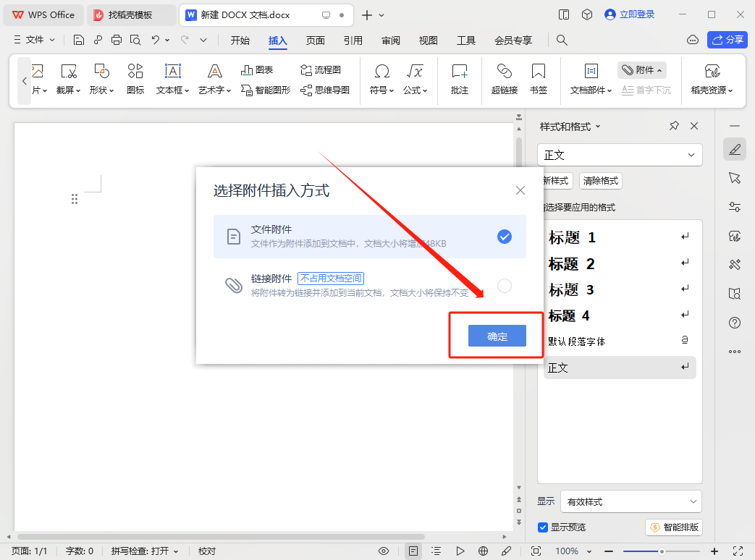Open the Search magnifier icon
This screenshot has height=560, width=755.
[x=562, y=40]
